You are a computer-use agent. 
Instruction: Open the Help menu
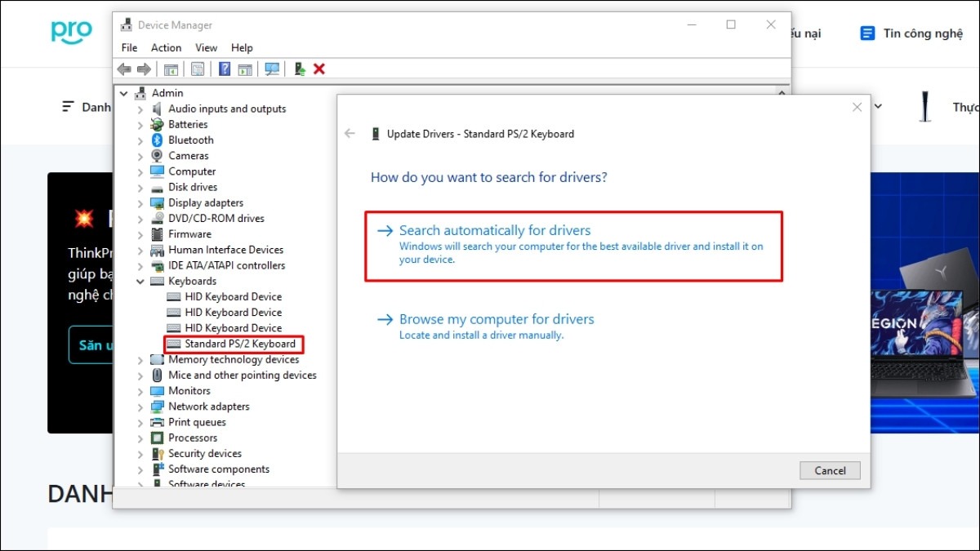(242, 48)
